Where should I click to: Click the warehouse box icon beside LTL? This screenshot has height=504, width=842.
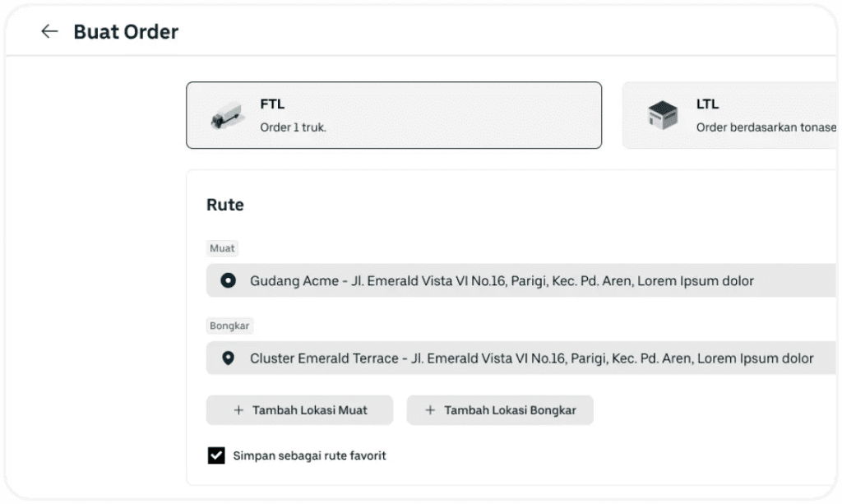tap(662, 116)
